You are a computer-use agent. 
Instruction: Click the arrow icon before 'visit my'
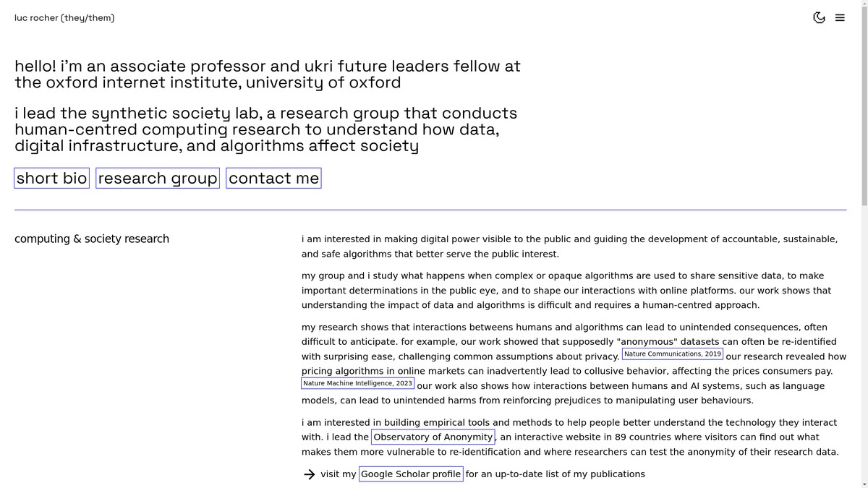[309, 474]
